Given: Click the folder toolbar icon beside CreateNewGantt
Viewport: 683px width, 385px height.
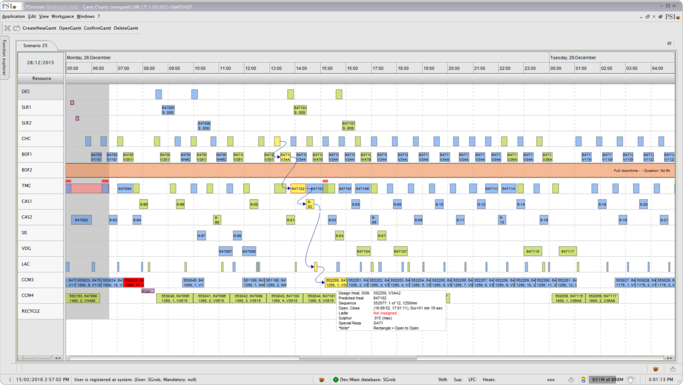Looking at the screenshot, I should point(17,28).
